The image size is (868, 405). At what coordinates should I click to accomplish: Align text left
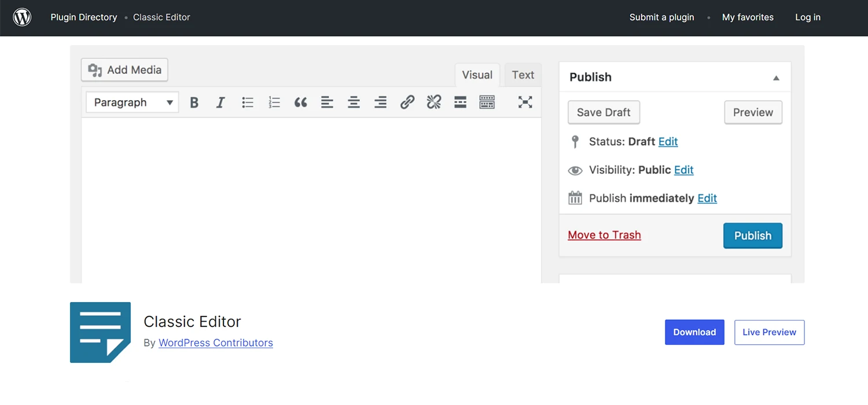pyautogui.click(x=327, y=103)
